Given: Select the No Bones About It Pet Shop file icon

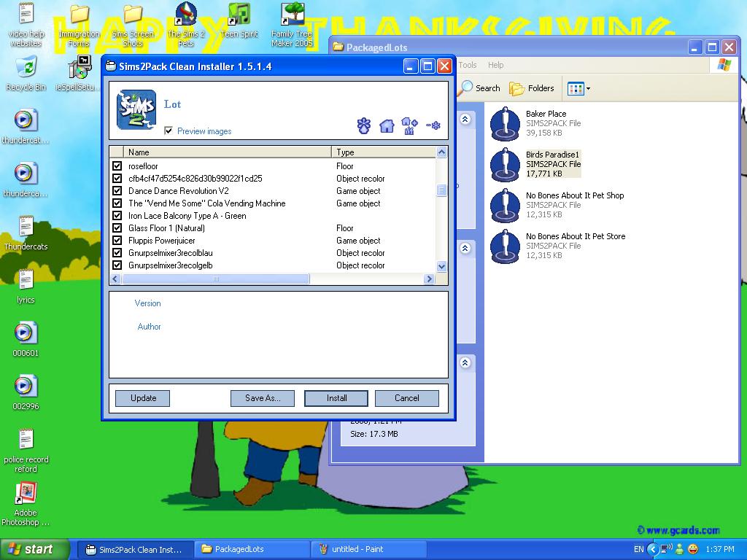Looking at the screenshot, I should (x=505, y=205).
